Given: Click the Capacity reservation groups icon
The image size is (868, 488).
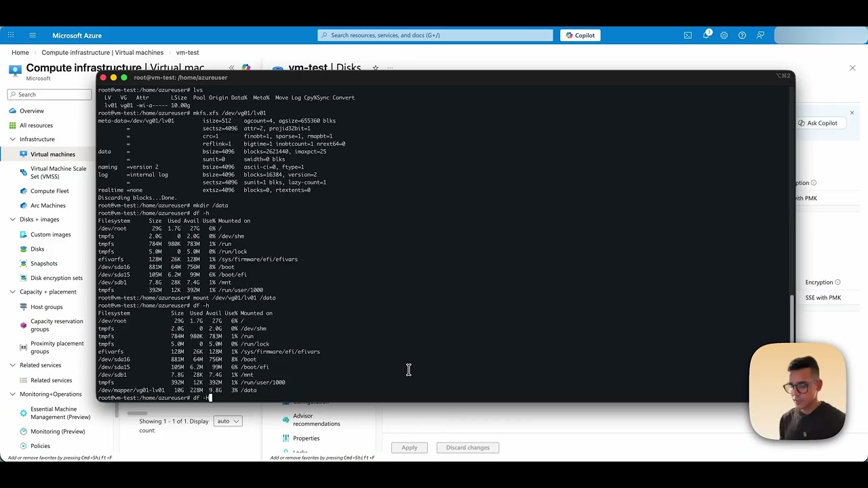Looking at the screenshot, I should (24, 325).
